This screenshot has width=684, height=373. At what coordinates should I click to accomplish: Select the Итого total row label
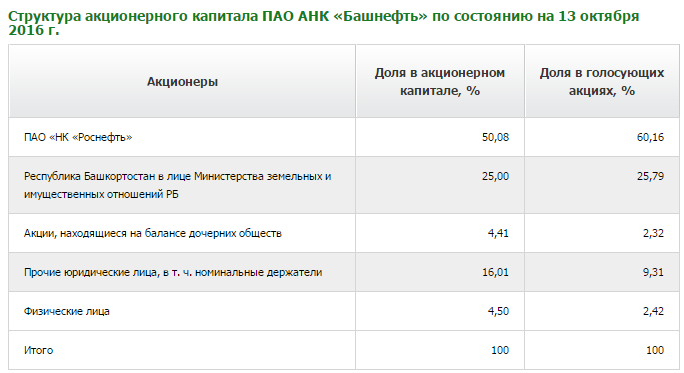tap(38, 350)
